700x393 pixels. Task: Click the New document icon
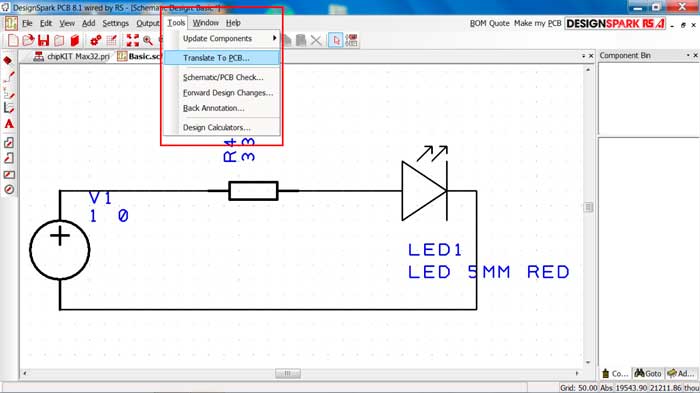13,41
